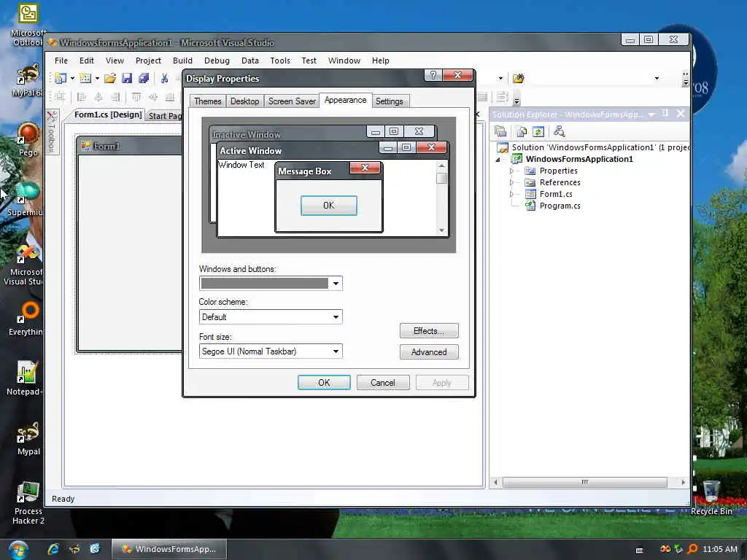Click Solution Explorer scrollbar right arrow

[x=683, y=482]
